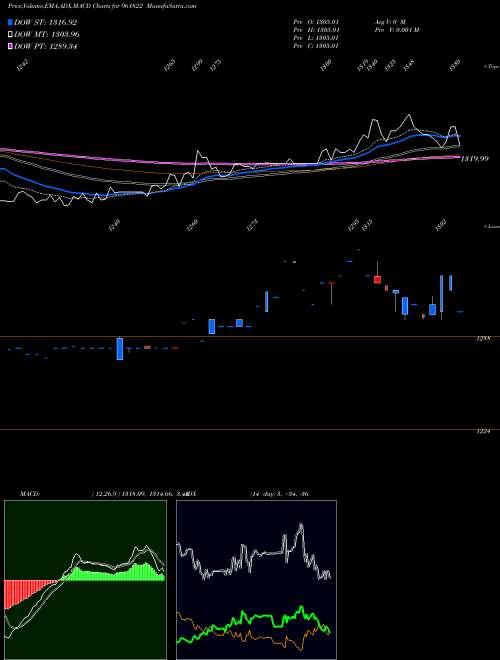Viewport: 500px width, 660px height.
Task: Click the 'Pre V: 0.001 M' volume text
Action: [x=396, y=30]
